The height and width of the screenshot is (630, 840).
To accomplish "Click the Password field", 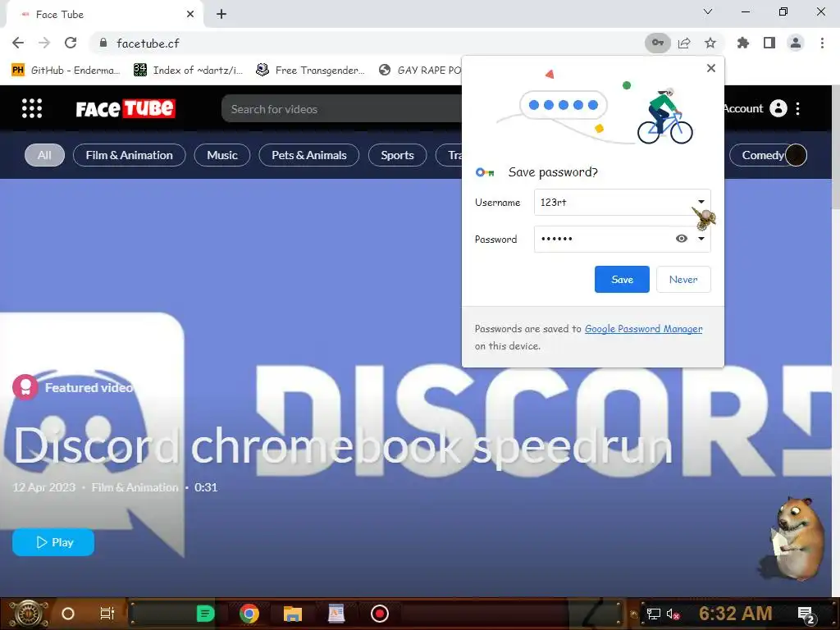I will [623, 239].
